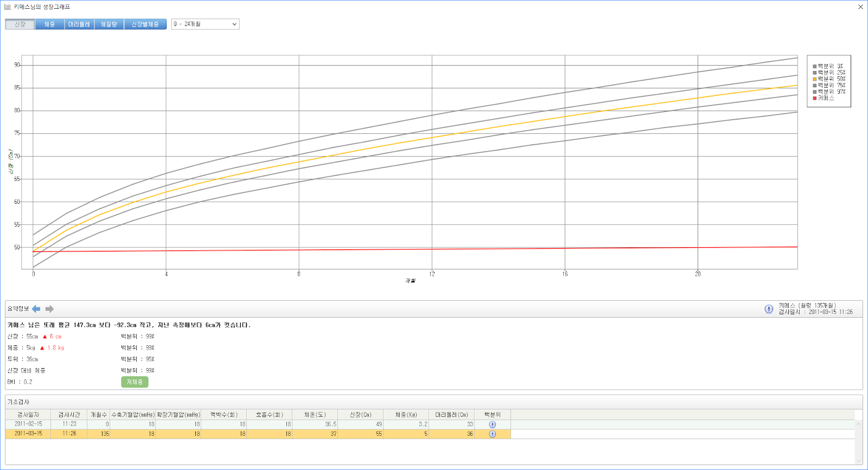
Task: Open percentile info icon in 2011-03-15 row
Action: point(492,434)
